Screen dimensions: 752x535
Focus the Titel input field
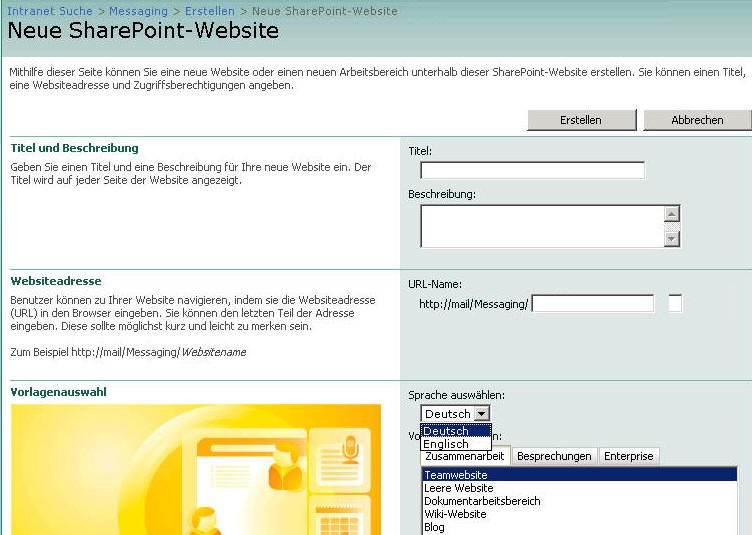(x=532, y=170)
